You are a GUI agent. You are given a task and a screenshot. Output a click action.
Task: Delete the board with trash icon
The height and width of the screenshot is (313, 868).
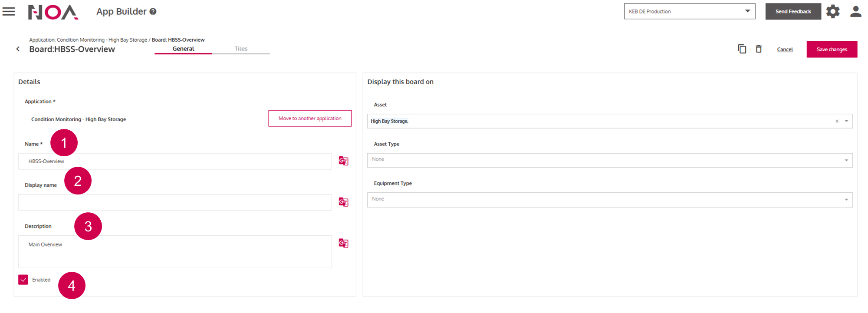point(759,49)
